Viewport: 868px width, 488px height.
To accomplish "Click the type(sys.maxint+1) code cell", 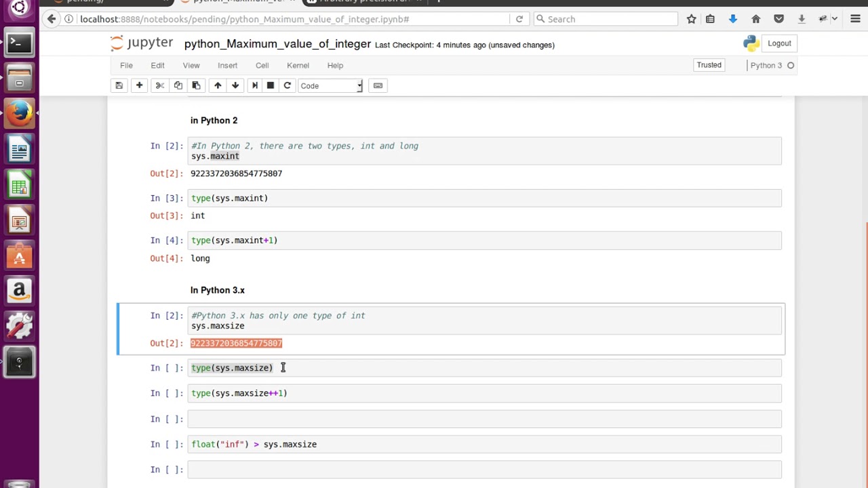I will 484,240.
